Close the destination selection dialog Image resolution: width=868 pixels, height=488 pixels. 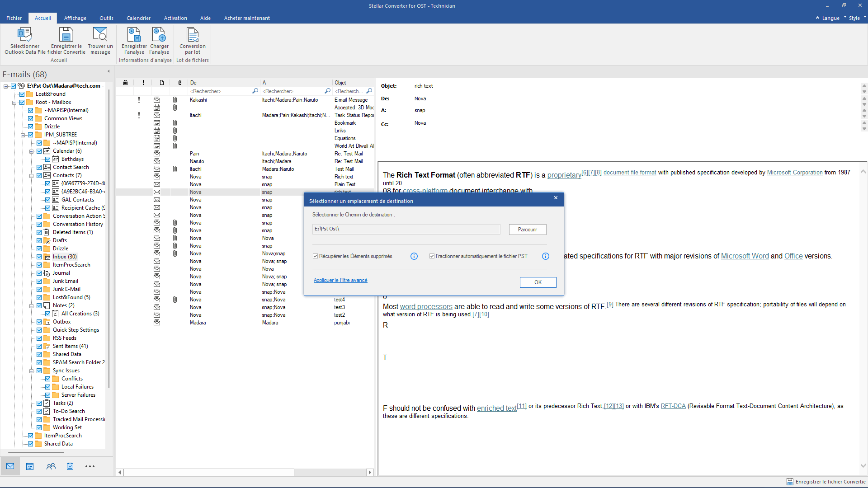pyautogui.click(x=556, y=198)
